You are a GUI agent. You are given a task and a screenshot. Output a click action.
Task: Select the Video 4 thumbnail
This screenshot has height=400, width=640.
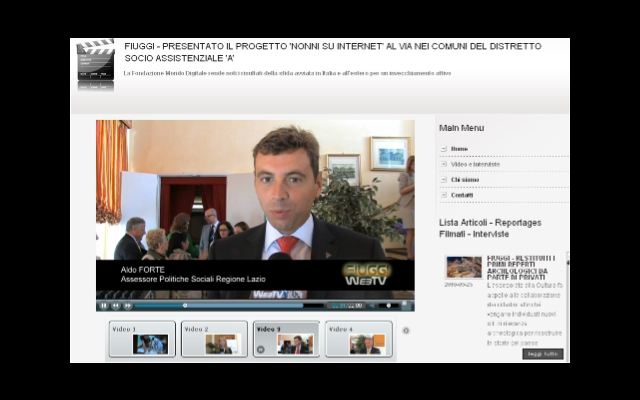[359, 339]
